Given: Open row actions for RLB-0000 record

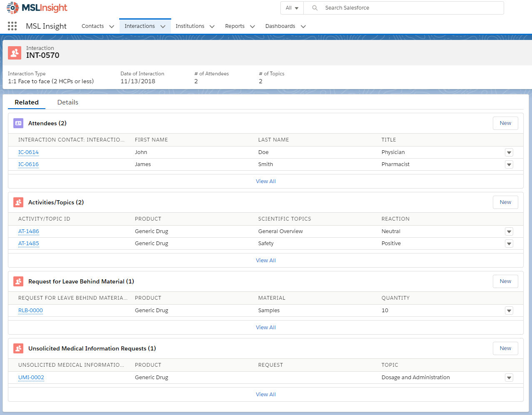Looking at the screenshot, I should (509, 311).
